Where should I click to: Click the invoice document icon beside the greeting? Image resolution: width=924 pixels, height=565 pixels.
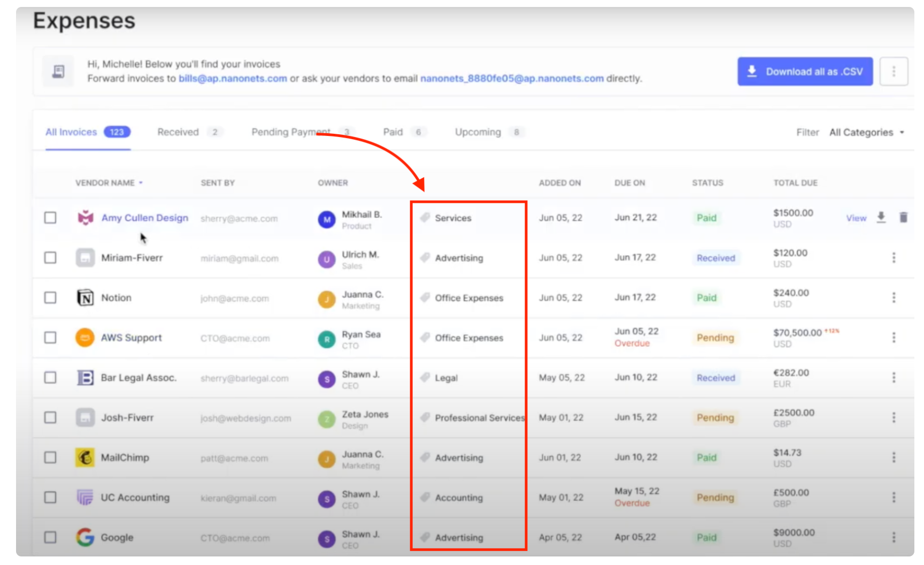coord(58,71)
